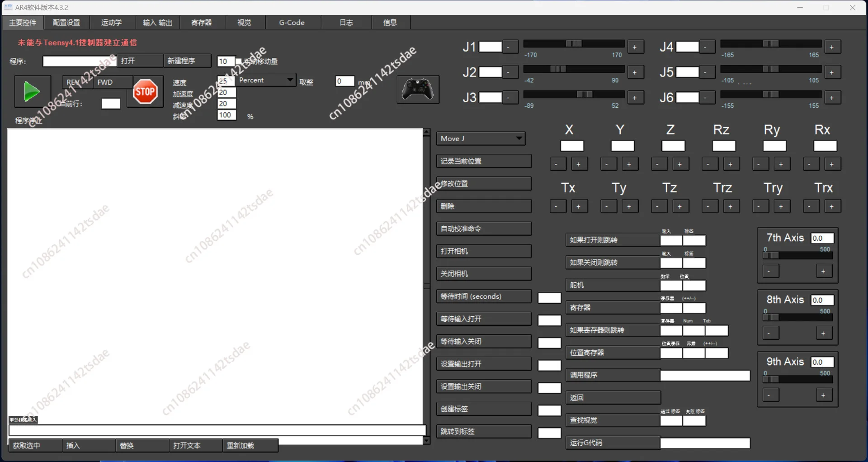Click J3 jog minus button

tap(509, 98)
